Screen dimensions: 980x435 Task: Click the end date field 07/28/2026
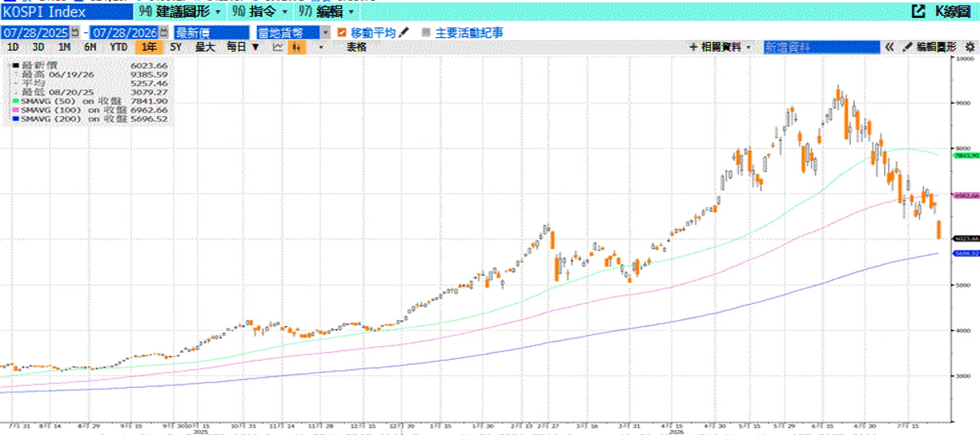coord(125,32)
